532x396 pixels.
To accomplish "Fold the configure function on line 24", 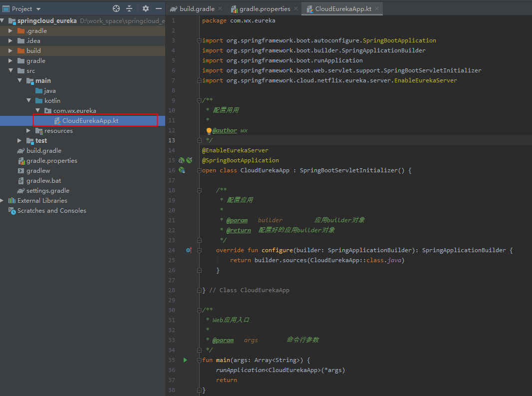I will (x=199, y=250).
